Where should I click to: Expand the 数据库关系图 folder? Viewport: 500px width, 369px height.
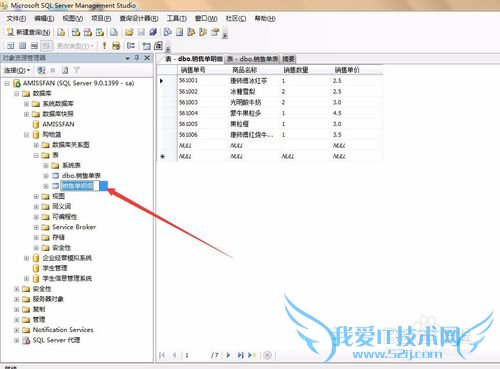(36, 145)
